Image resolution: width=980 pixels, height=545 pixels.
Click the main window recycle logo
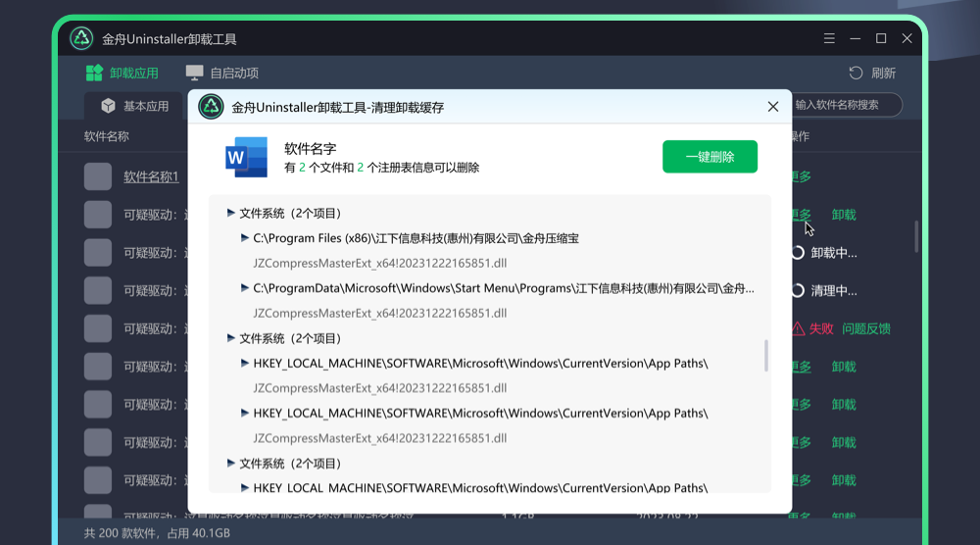pyautogui.click(x=81, y=39)
